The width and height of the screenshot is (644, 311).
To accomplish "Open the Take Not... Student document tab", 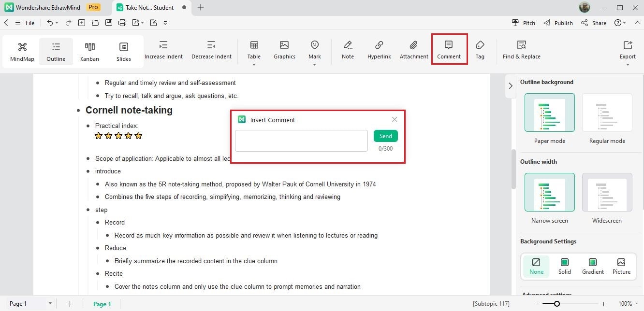I will 152,8.
